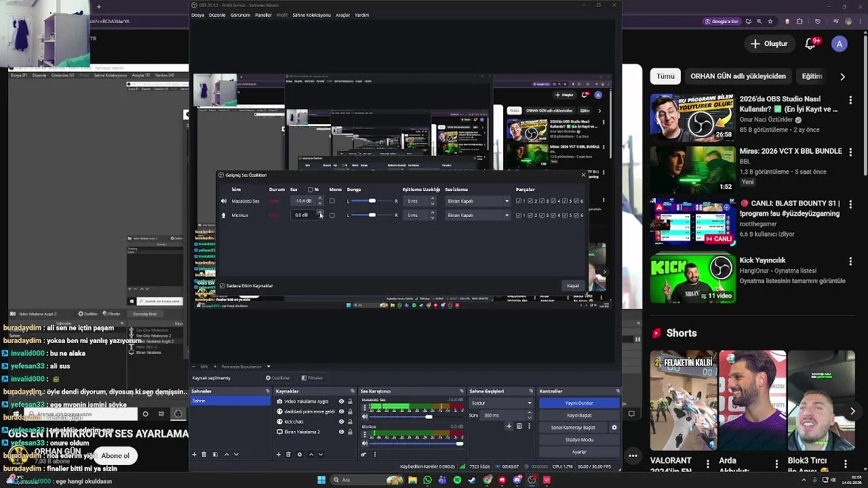Open WhatsApp from the taskbar
The image size is (868, 488).
(427, 480)
